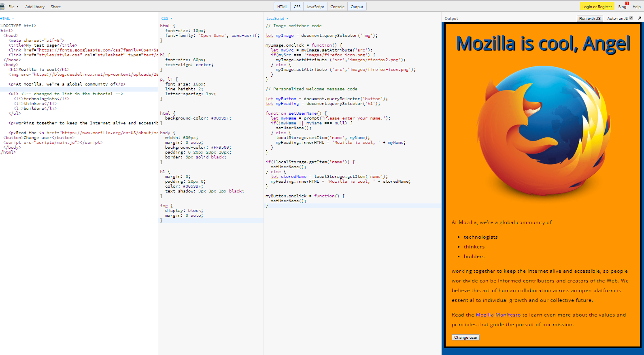Toggle the Console panel visibility

337,6
